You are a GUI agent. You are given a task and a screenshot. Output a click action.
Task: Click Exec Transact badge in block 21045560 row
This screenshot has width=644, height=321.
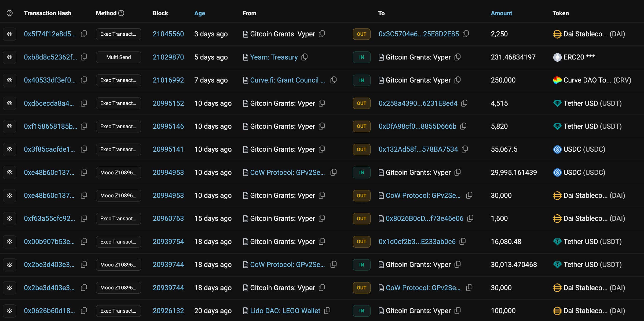click(x=118, y=34)
